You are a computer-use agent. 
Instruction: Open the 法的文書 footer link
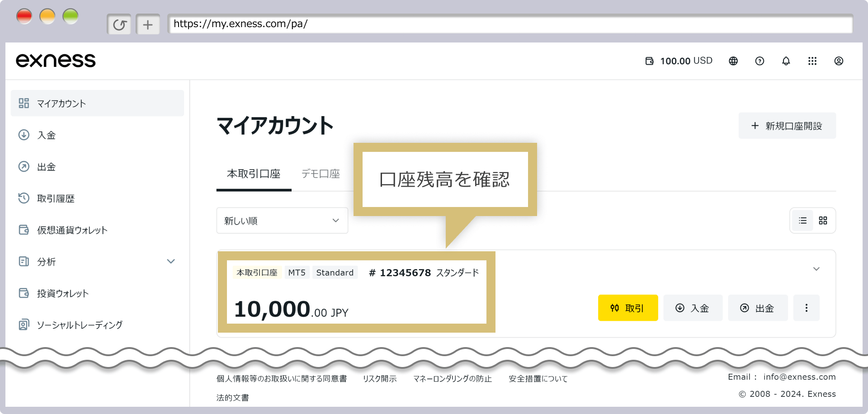tap(232, 398)
